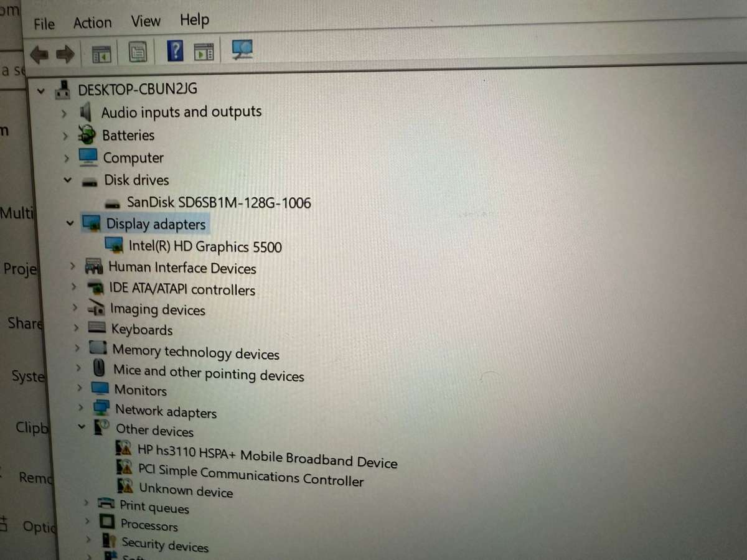
Task: Click the forward navigation arrow
Action: [65, 54]
